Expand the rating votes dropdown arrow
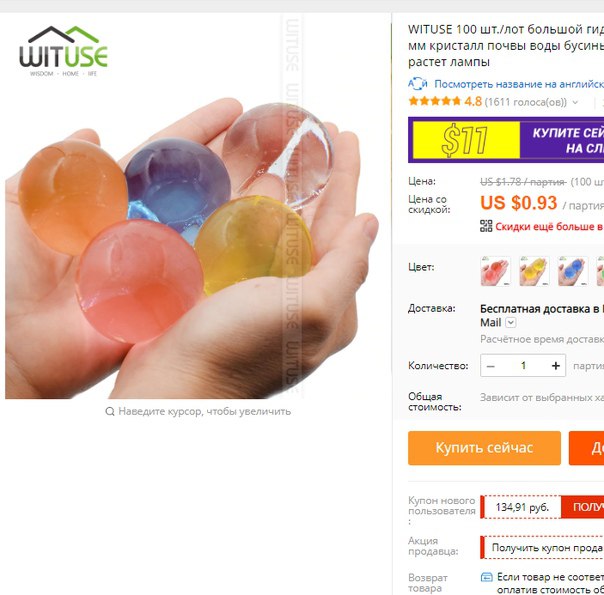 (575, 102)
